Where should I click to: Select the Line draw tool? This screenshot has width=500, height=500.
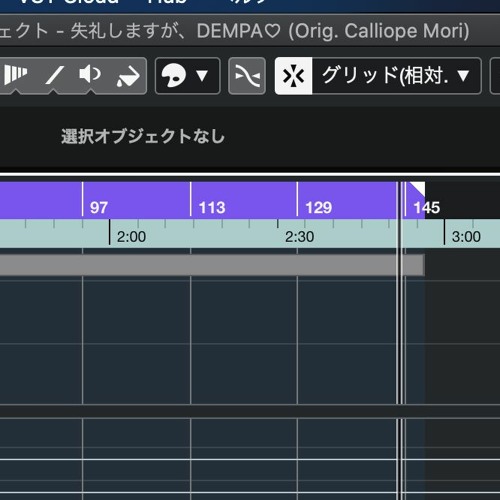[x=54, y=75]
